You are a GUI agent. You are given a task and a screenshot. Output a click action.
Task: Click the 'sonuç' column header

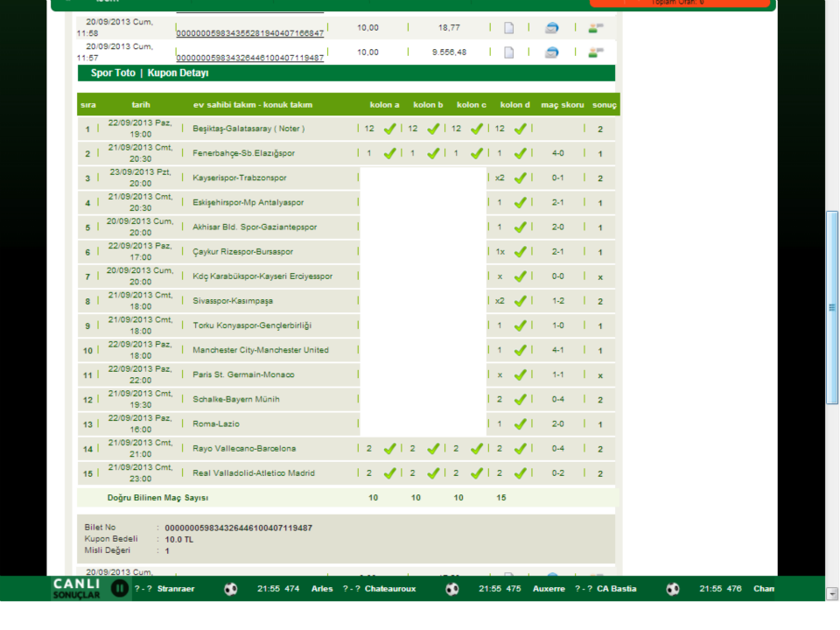[605, 105]
